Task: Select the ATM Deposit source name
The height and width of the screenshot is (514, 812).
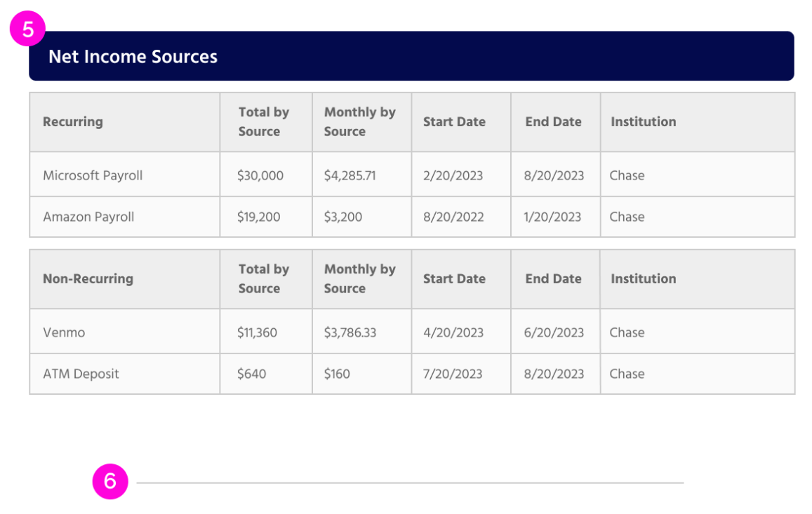Action: pyautogui.click(x=81, y=374)
